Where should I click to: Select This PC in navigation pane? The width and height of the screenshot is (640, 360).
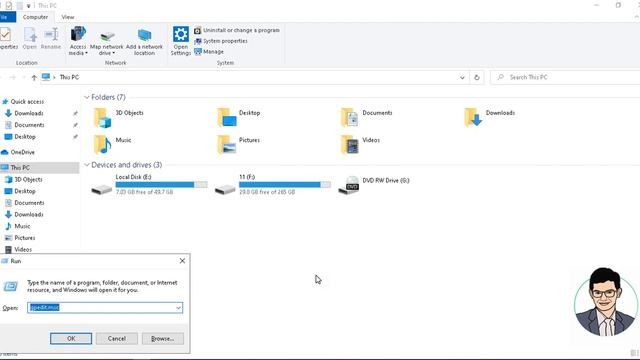pyautogui.click(x=39, y=168)
